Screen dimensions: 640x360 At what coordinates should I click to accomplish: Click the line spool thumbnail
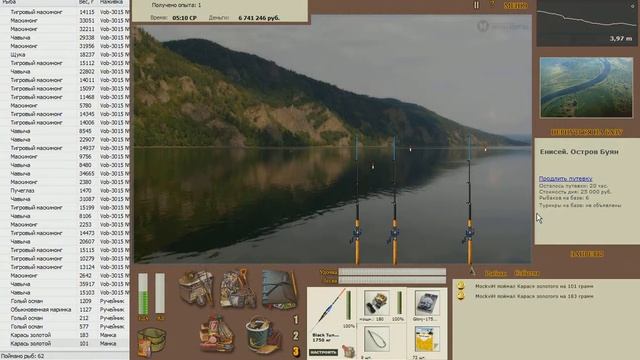427,303
